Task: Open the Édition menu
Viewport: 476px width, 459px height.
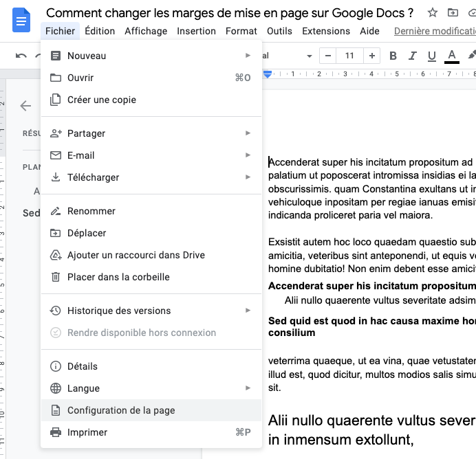Action: [x=100, y=31]
